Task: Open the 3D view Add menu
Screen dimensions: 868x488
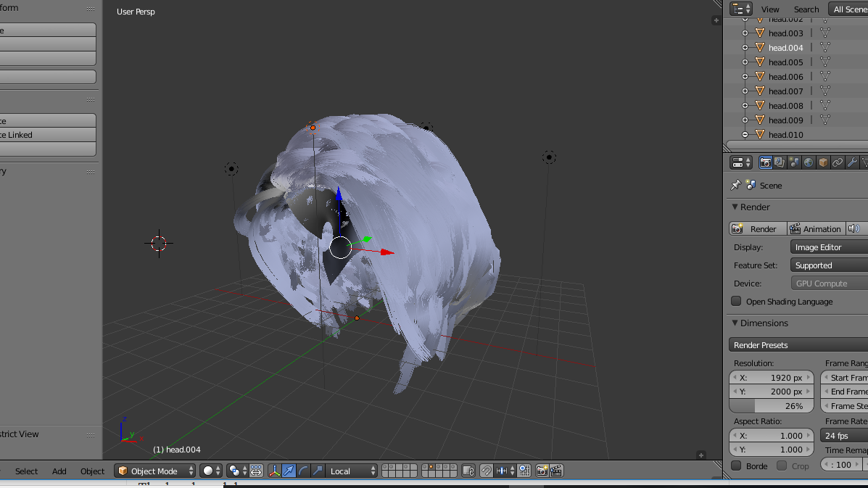Action: tap(59, 471)
